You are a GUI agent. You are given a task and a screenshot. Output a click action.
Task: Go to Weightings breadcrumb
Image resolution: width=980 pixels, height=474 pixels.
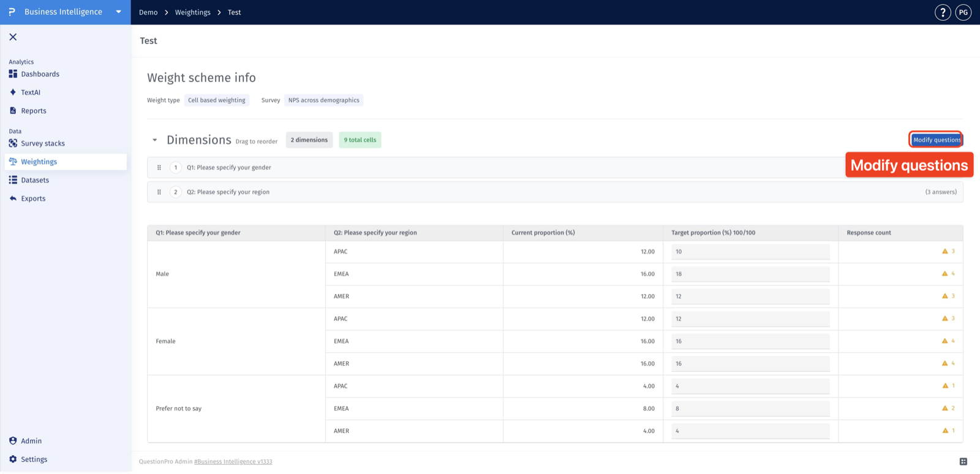193,12
